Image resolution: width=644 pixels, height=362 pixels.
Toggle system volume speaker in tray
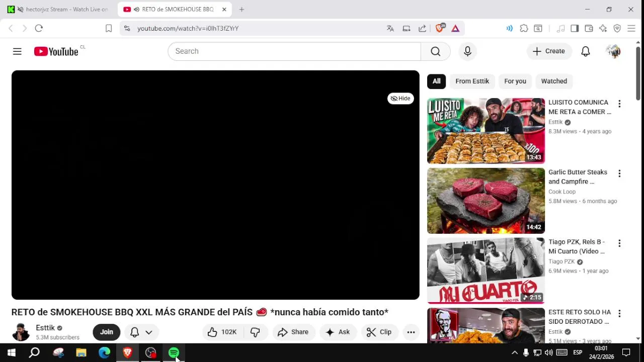548,352
